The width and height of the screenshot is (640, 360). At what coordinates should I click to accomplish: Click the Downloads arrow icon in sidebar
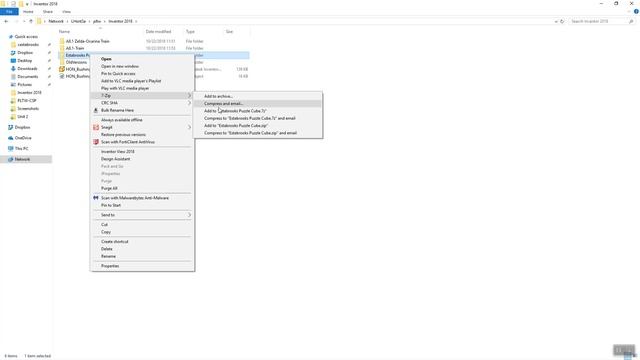(13, 69)
